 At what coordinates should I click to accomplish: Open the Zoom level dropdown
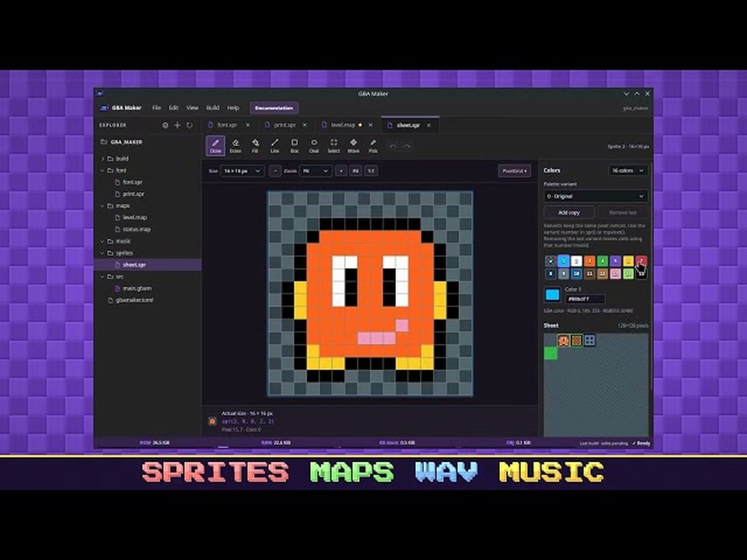tap(315, 170)
